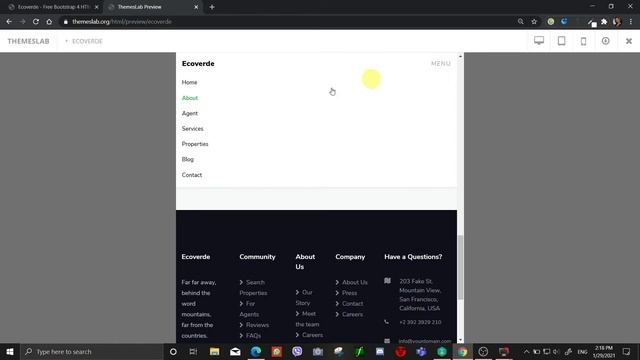Viewport: 640px width, 360px height.
Task: Click Press link under Company
Action: coord(346,293)
